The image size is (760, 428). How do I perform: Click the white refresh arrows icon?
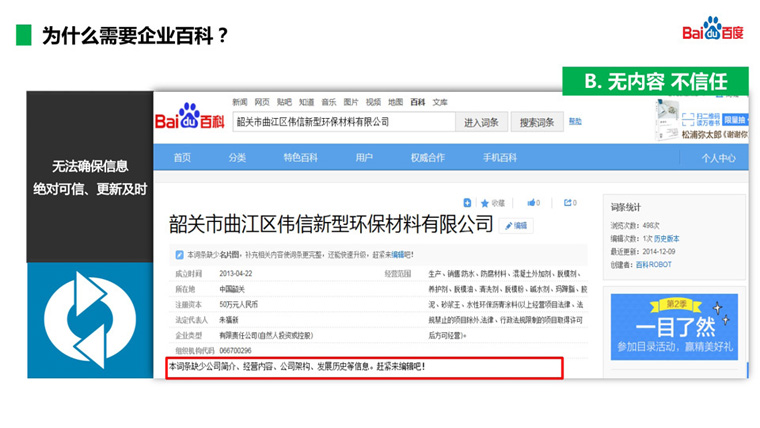(90, 320)
